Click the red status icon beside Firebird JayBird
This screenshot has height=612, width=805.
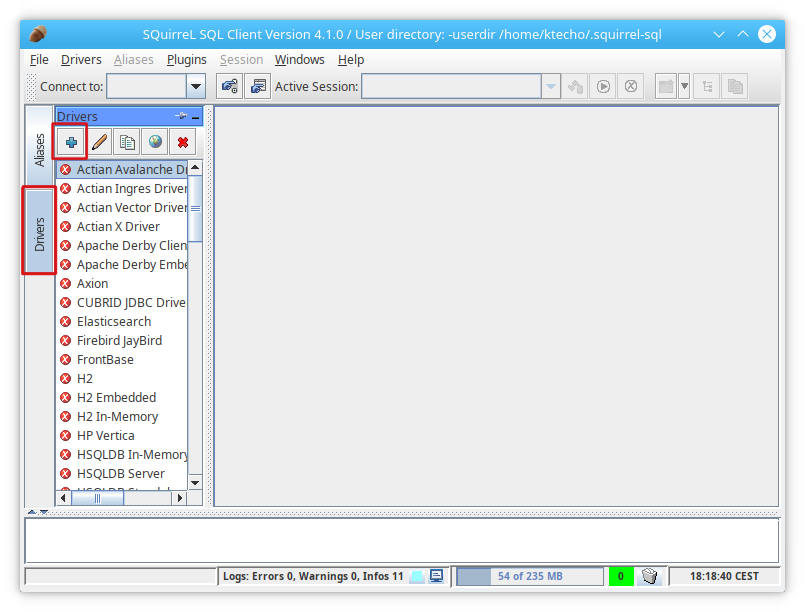pos(66,340)
